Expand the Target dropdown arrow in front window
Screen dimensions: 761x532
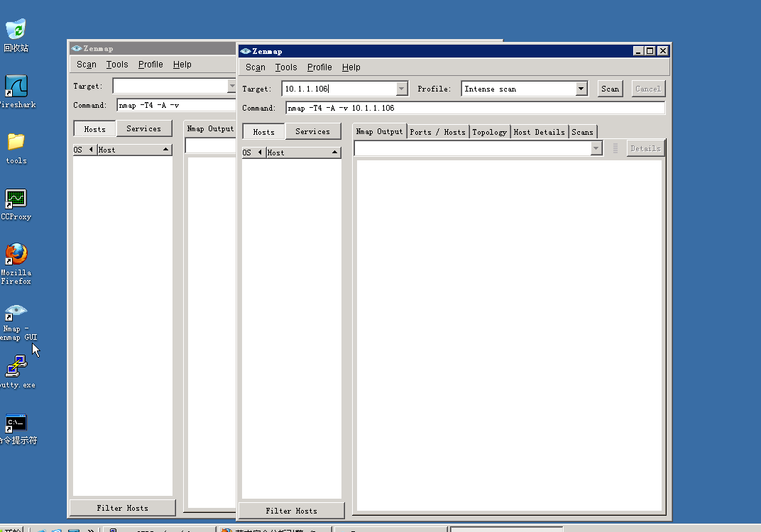(x=401, y=89)
